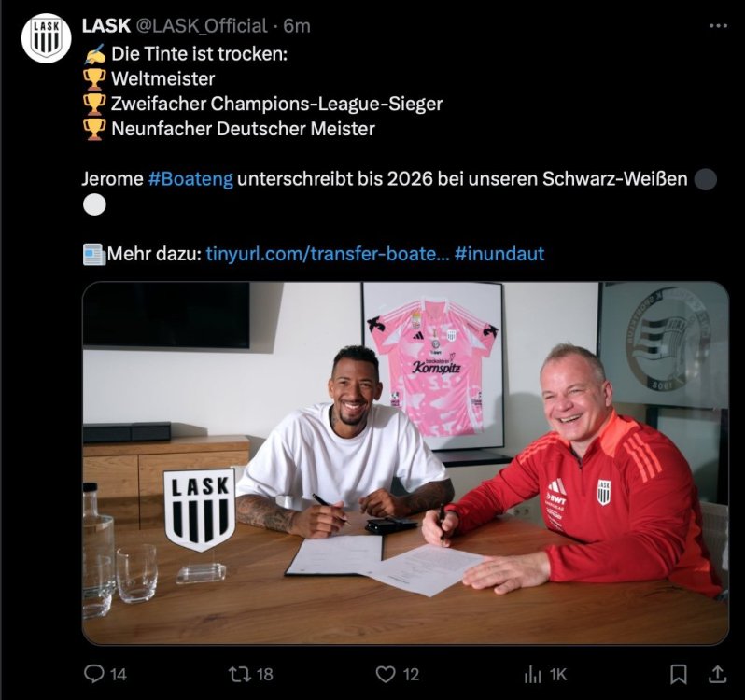745x700 pixels.
Task: Open the three-dot more options menu
Action: click(x=718, y=26)
